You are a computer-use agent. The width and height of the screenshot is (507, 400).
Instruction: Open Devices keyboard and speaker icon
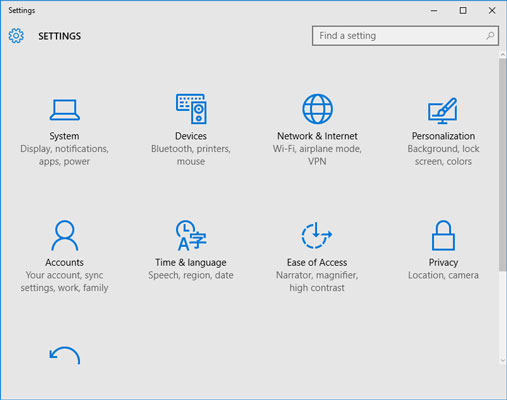(191, 109)
